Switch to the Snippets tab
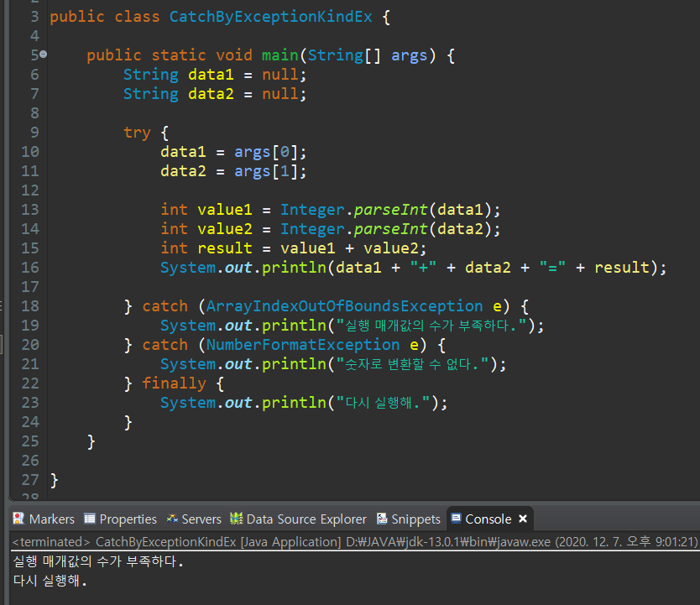 click(409, 519)
